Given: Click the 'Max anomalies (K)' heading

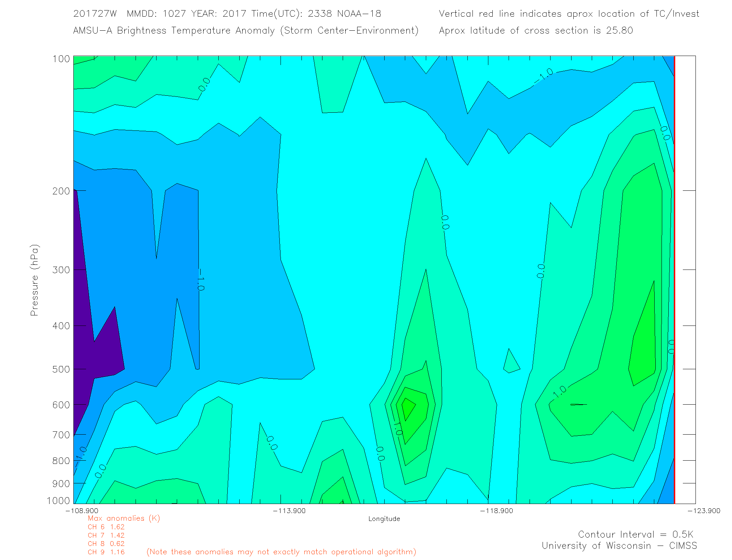Looking at the screenshot, I should coord(124,518).
